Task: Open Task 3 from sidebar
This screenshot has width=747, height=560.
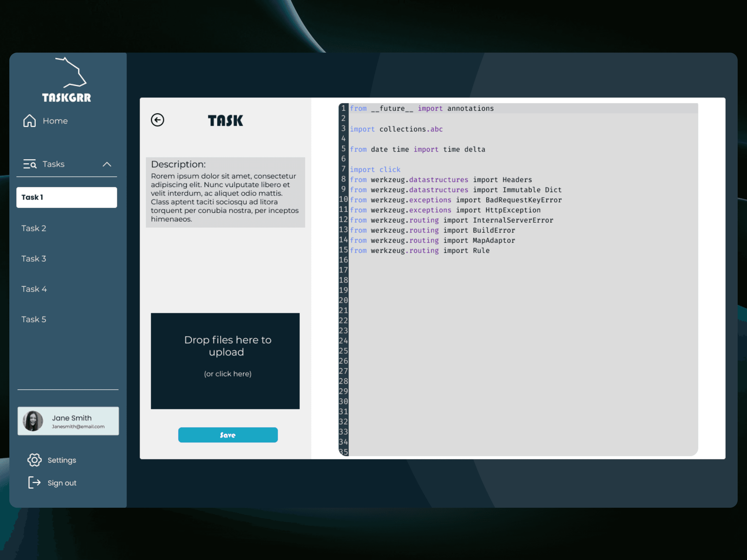Action: [x=34, y=259]
